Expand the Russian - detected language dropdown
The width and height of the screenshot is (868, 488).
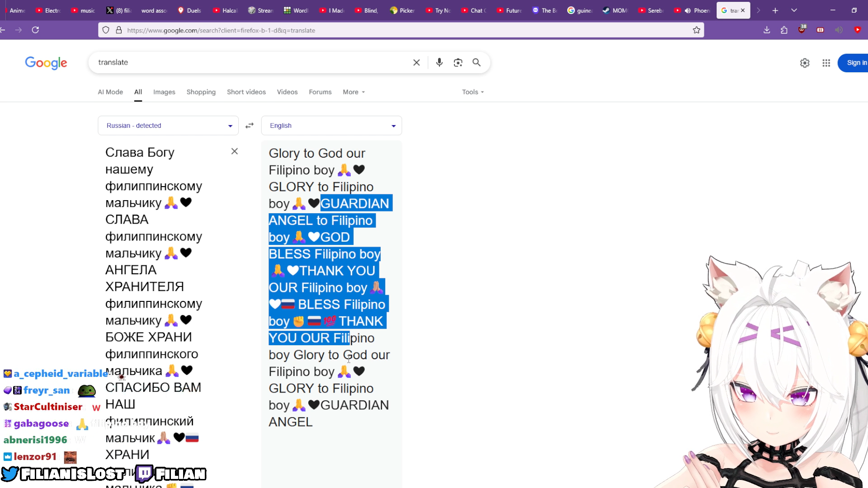pyautogui.click(x=168, y=126)
